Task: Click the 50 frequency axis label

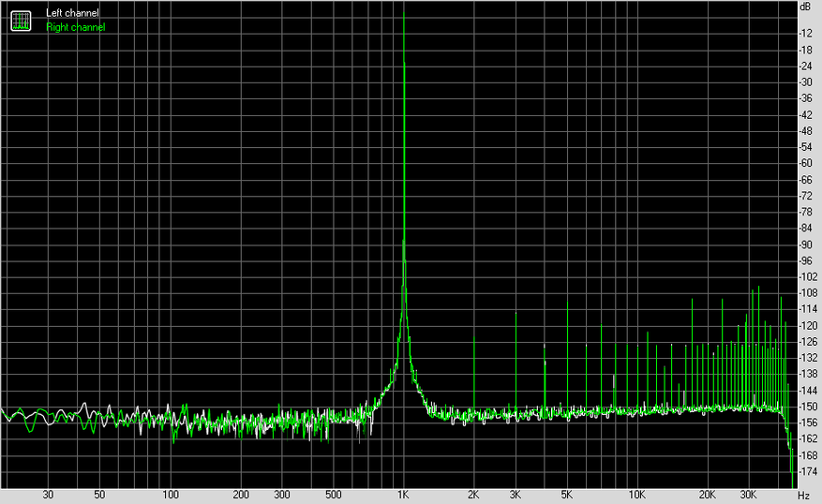Action: 99,495
